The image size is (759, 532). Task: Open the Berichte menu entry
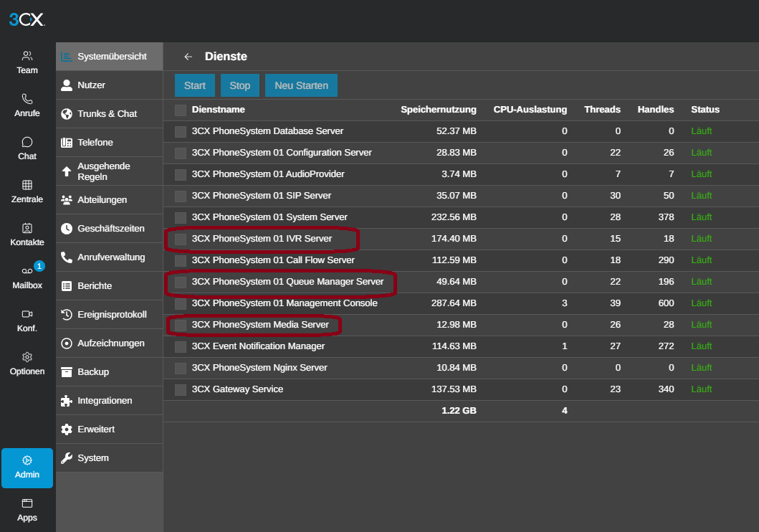110,286
